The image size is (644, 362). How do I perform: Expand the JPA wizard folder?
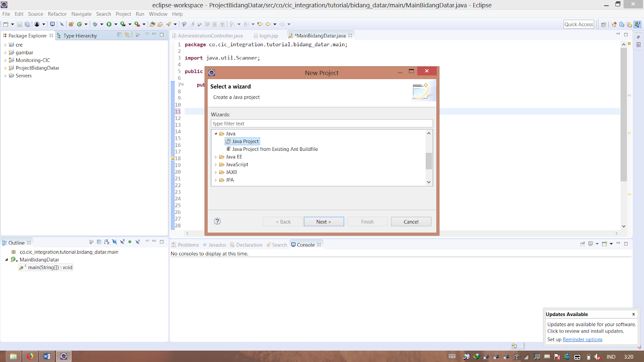pyautogui.click(x=216, y=180)
